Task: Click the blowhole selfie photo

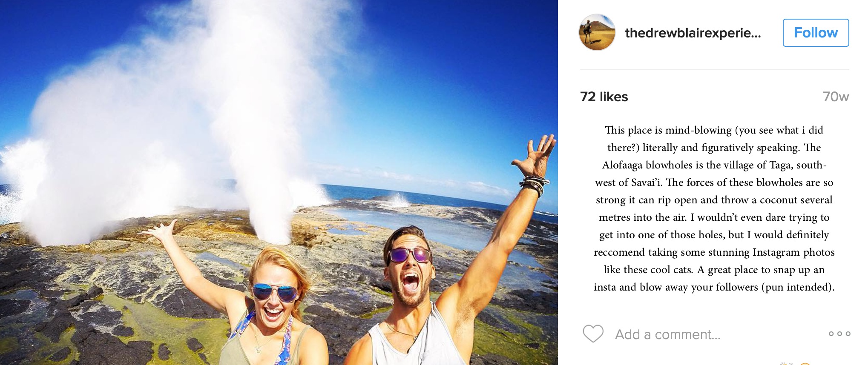Action: 279,182
